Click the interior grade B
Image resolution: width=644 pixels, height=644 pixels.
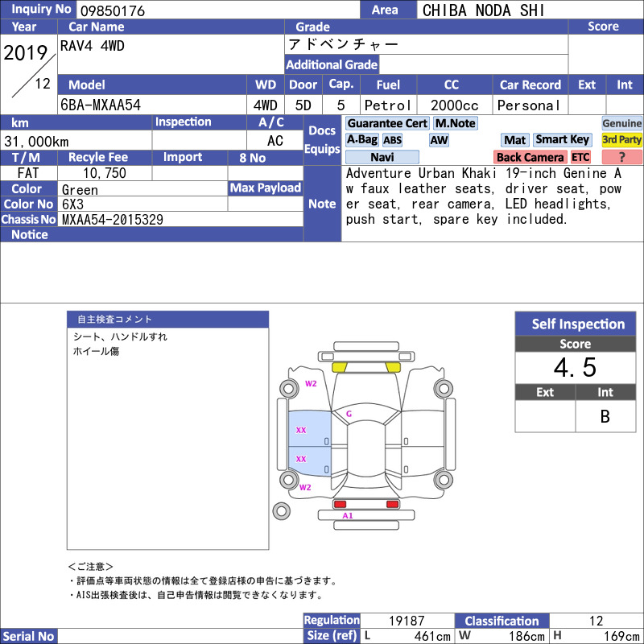605,416
